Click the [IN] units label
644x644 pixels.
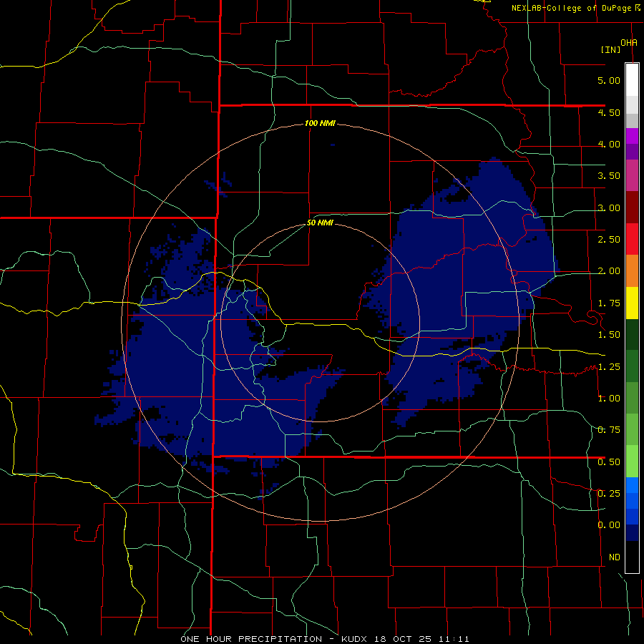pos(611,49)
